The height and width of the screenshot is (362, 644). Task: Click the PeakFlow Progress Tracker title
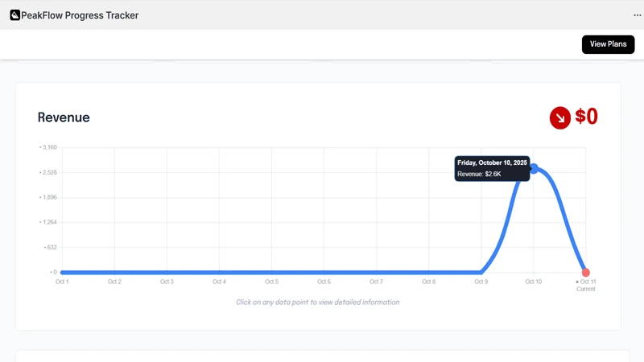pos(80,15)
